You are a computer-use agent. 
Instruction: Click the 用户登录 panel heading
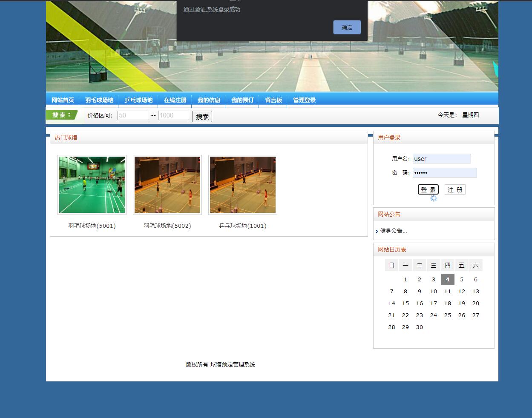pos(389,137)
